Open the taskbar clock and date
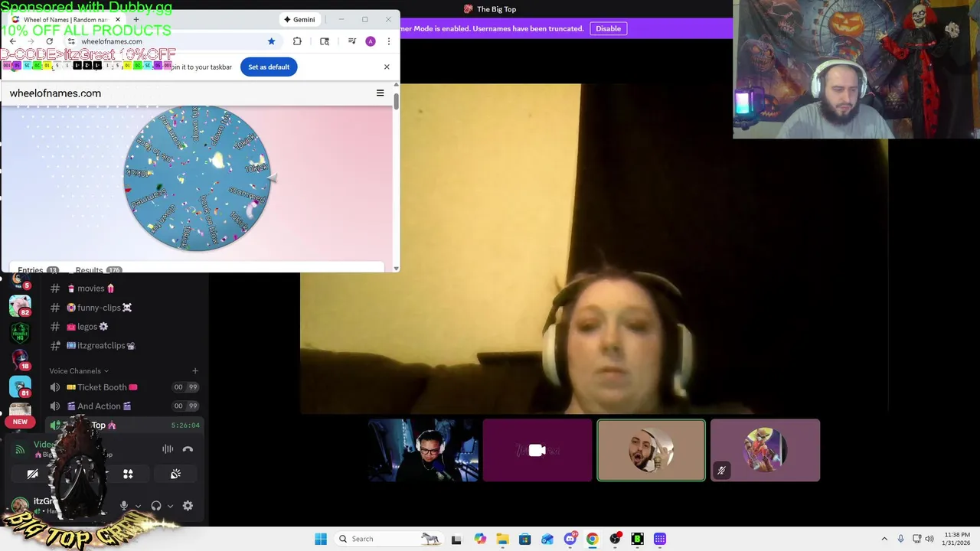 click(x=957, y=539)
